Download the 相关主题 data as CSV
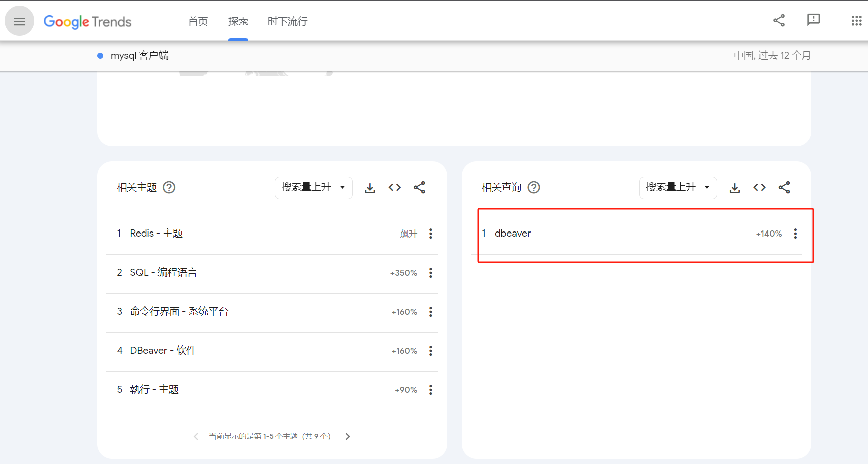 370,188
